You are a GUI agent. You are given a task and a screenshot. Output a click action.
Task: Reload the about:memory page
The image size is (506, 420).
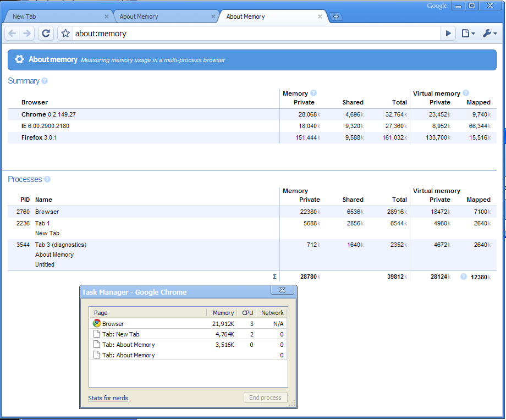46,34
